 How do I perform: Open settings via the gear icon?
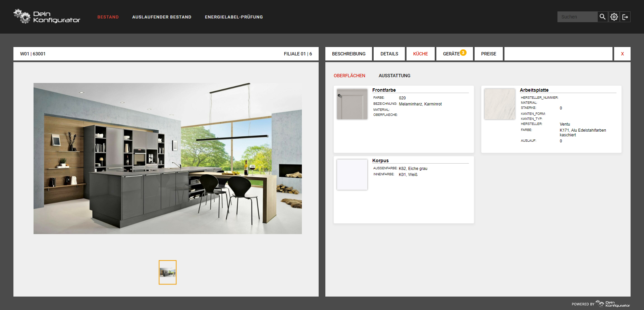tap(614, 17)
